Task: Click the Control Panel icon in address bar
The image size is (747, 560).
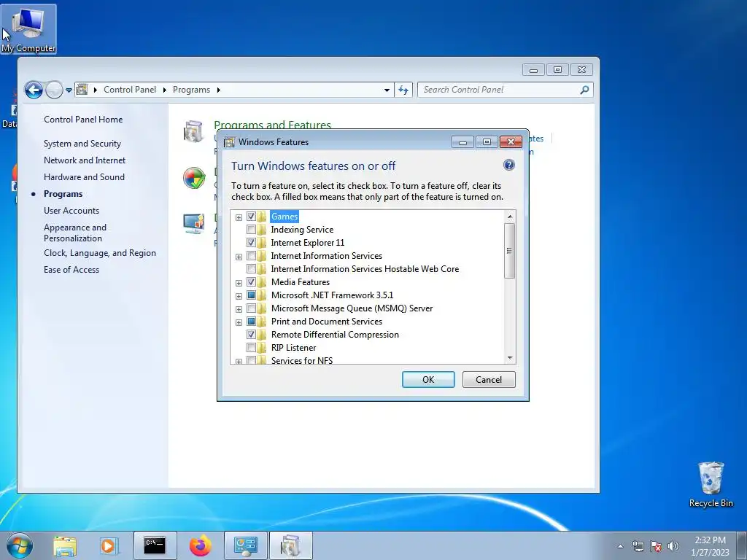Action: 82,90
